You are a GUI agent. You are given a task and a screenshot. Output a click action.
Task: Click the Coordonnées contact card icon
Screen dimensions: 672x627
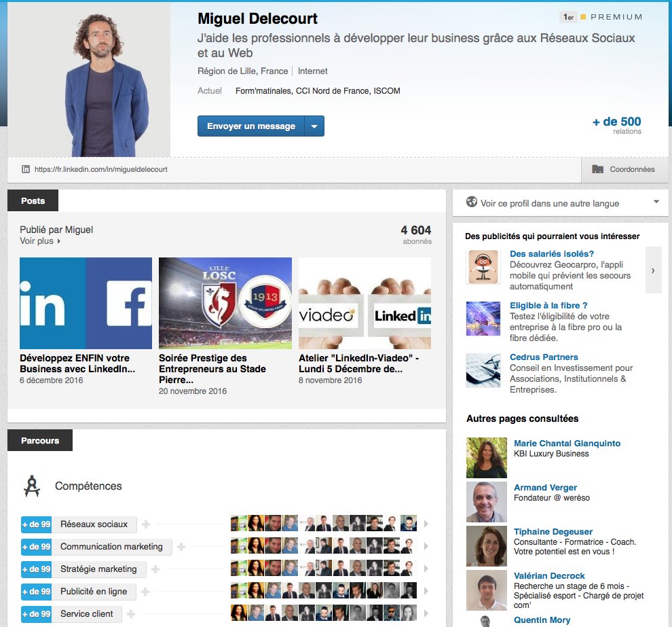(x=597, y=169)
